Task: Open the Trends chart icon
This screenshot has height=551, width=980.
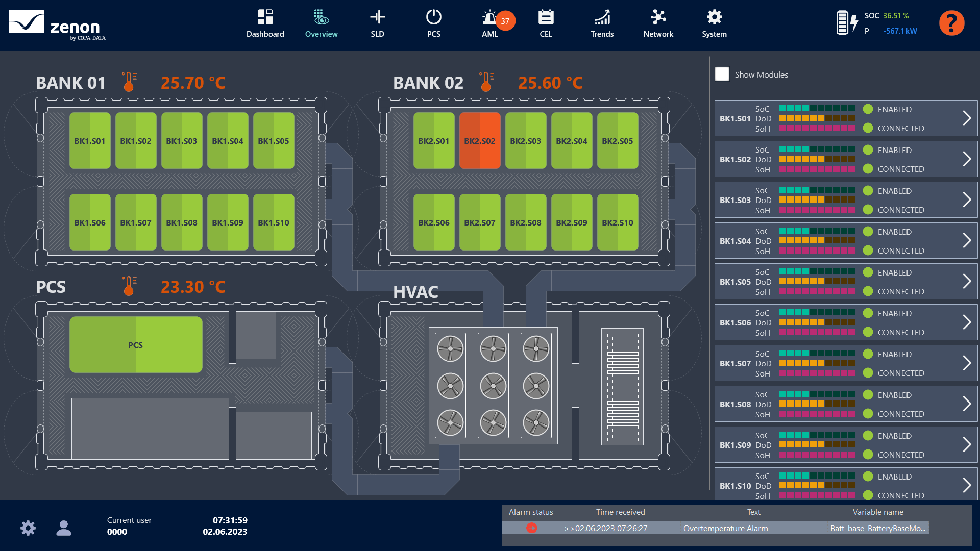Action: pos(602,23)
